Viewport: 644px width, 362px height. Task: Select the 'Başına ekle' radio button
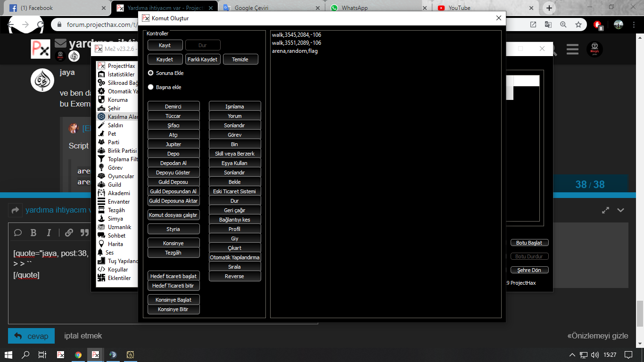click(151, 87)
